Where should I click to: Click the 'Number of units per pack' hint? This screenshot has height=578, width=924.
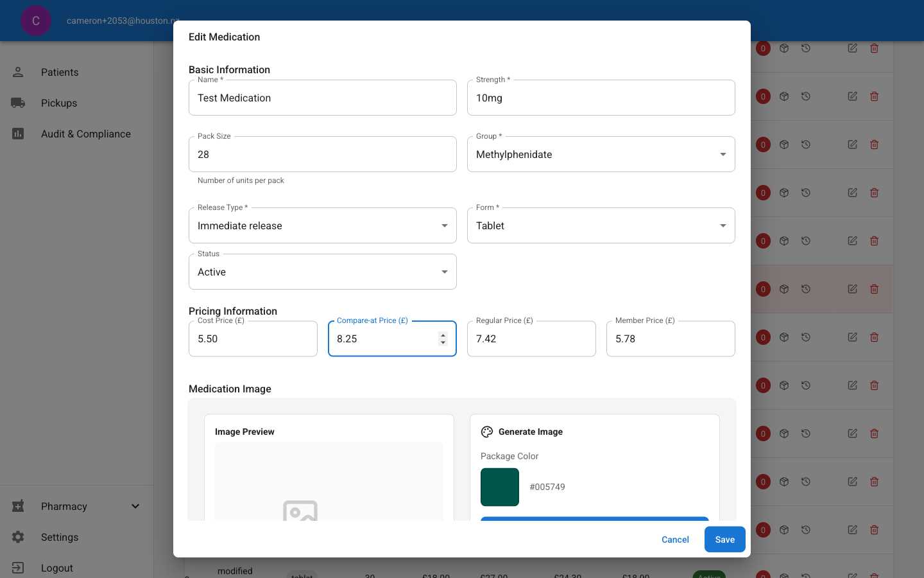point(241,180)
